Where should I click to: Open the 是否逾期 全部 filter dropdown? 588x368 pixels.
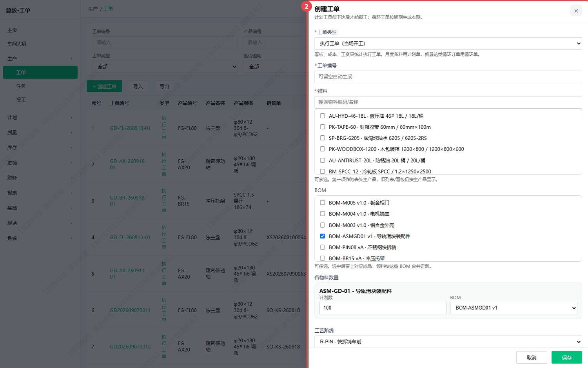coord(276,67)
